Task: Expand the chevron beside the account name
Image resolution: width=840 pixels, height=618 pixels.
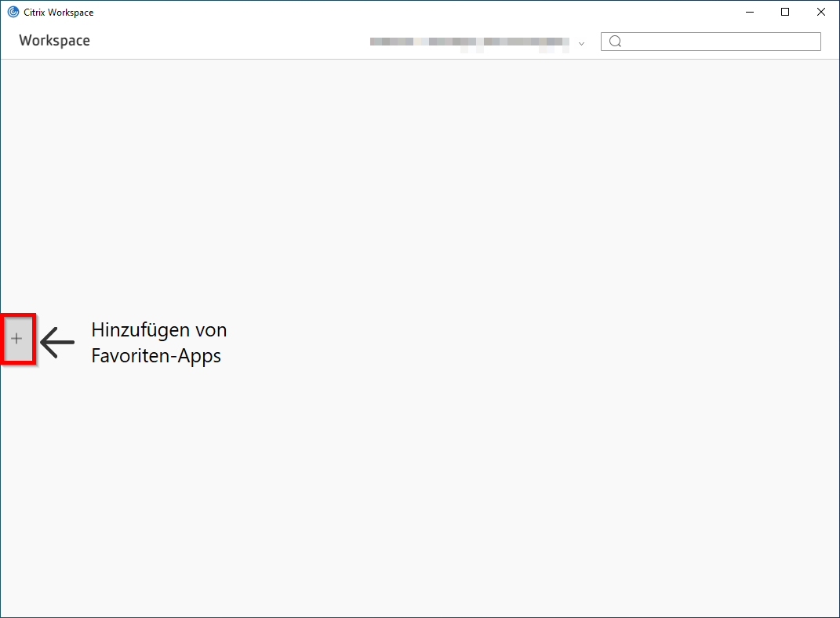Action: 581,44
